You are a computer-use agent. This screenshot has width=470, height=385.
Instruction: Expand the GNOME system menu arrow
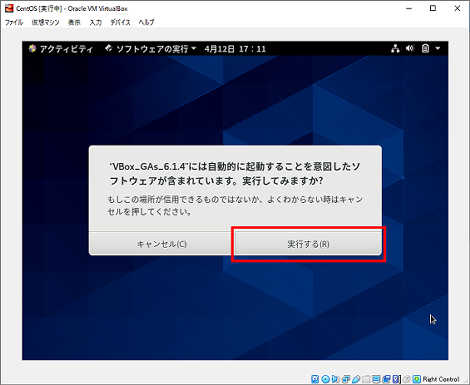click(438, 49)
